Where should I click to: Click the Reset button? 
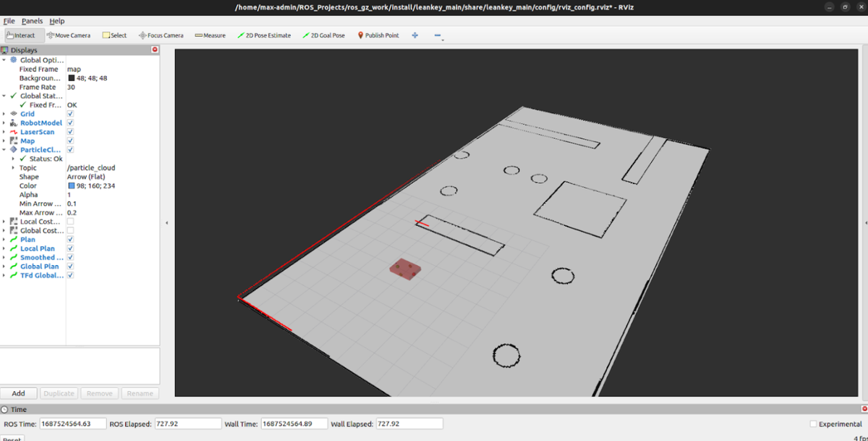[12, 438]
